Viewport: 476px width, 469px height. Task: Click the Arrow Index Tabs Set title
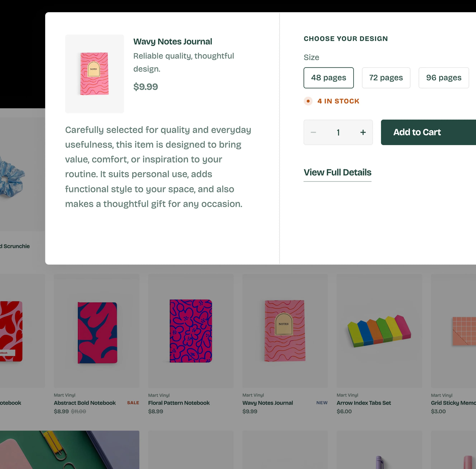364,403
